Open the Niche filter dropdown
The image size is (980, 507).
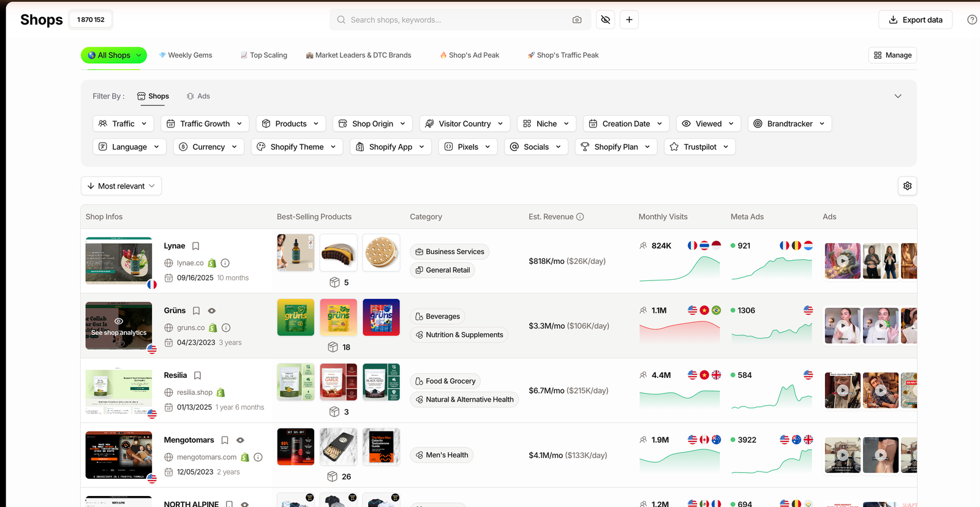[x=546, y=124]
